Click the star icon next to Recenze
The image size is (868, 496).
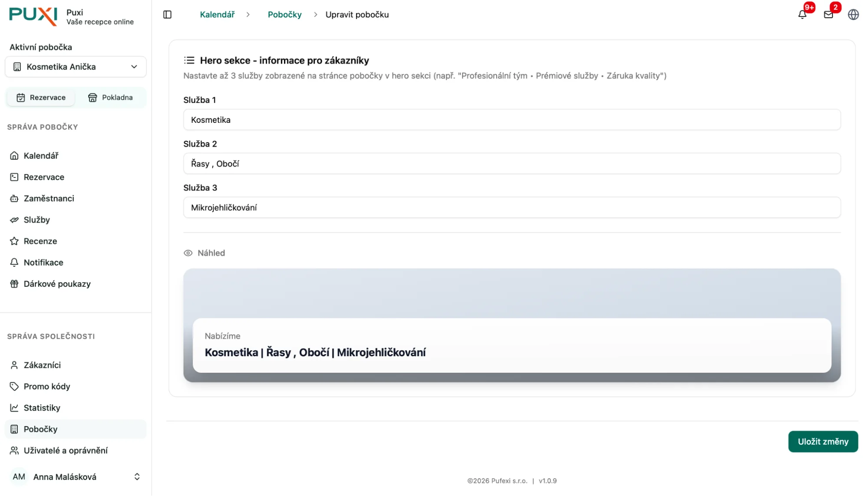point(14,241)
